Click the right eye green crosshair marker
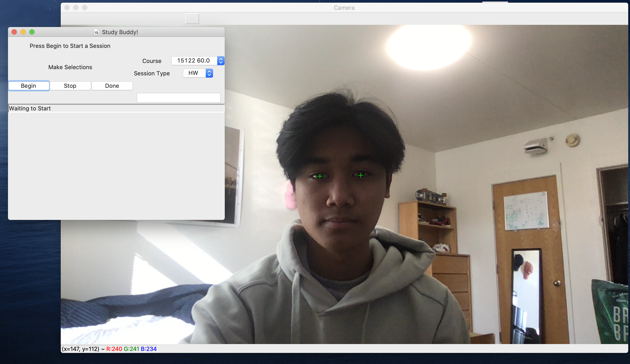Image resolution: width=630 pixels, height=364 pixels. click(360, 176)
